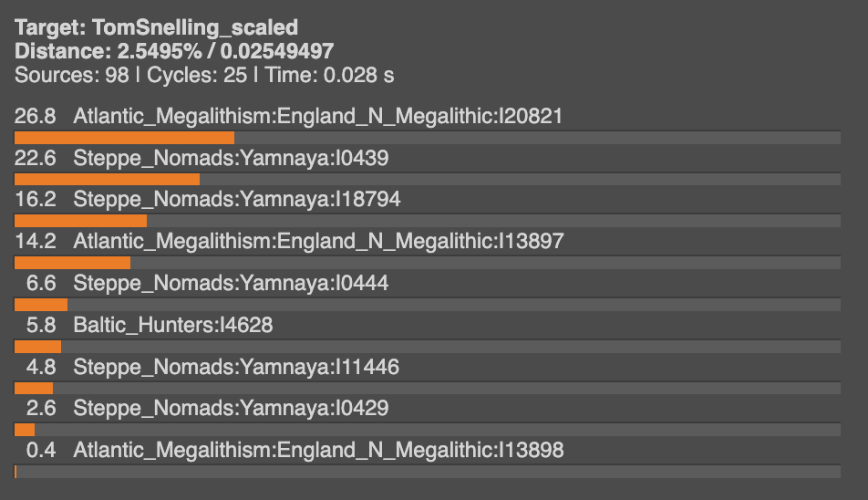Select the Yamnaya:I11446 row label
Screen dimensions: 868x500
[236, 367]
